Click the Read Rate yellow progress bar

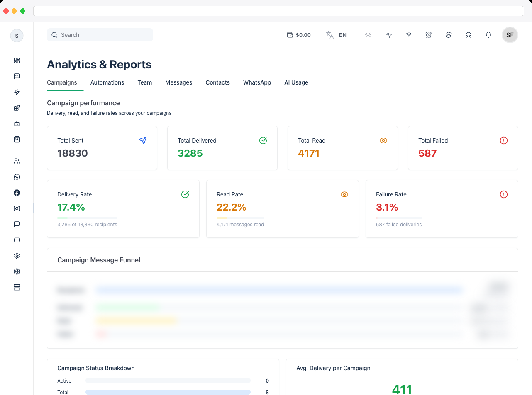[240, 218]
